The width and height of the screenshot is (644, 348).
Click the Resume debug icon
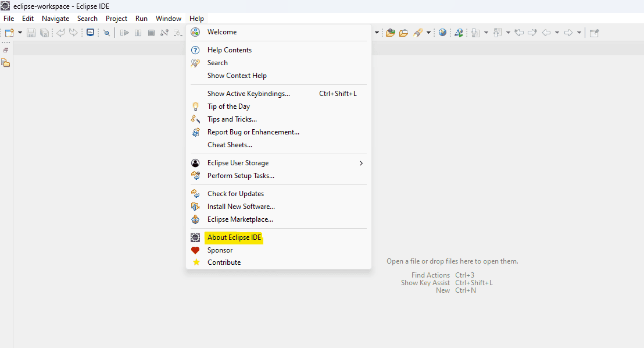point(124,33)
